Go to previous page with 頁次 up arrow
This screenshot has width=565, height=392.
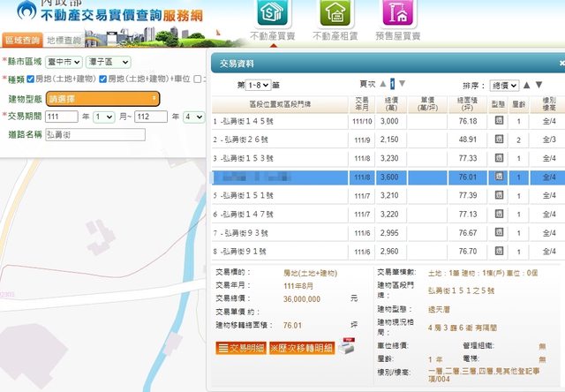point(383,86)
